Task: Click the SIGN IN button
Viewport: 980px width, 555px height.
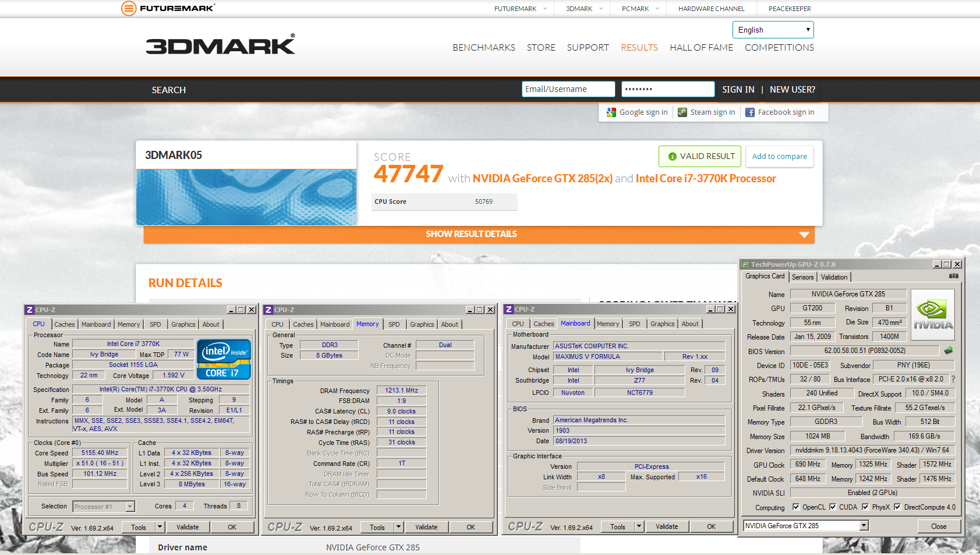Action: [x=738, y=90]
